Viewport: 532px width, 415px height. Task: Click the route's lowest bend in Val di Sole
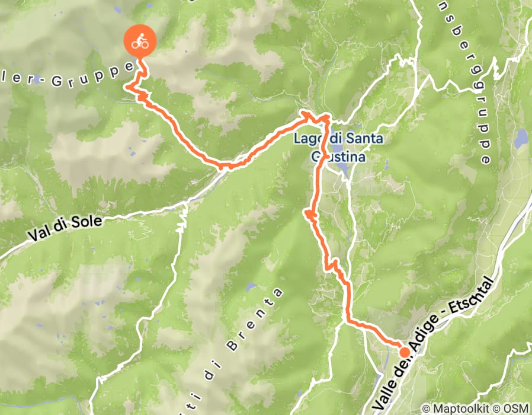221,167
